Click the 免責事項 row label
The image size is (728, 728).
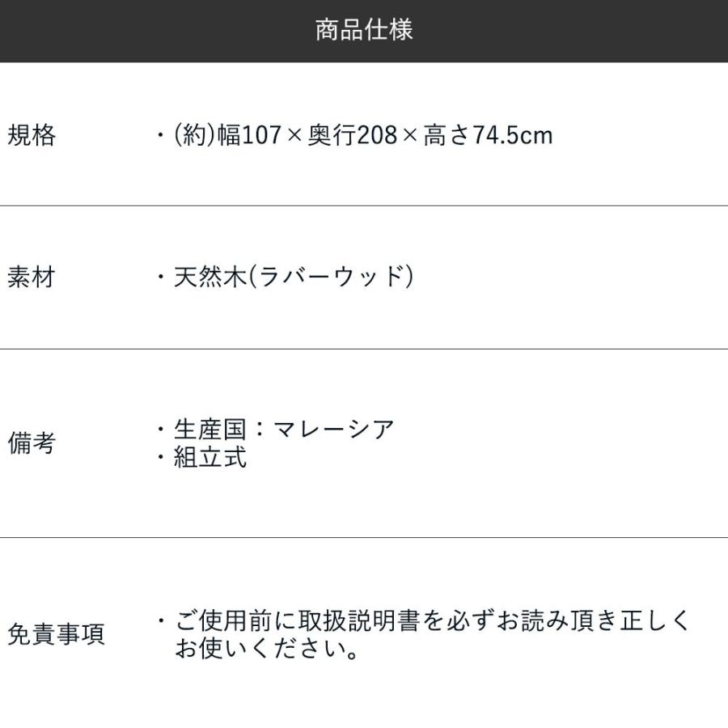[x=56, y=634]
